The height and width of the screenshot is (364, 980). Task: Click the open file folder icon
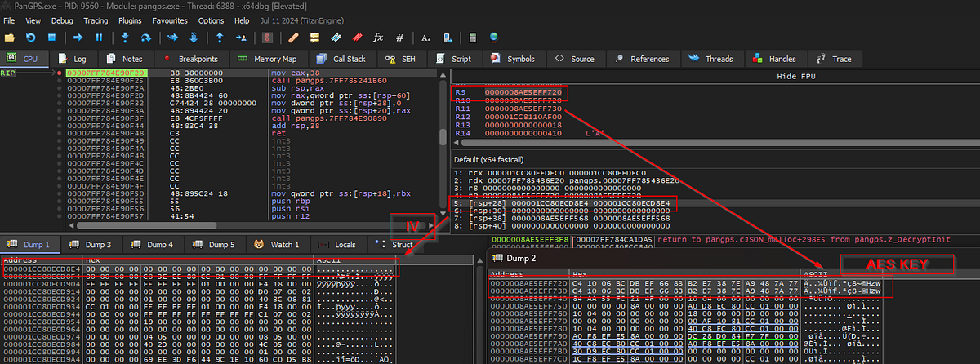tap(9, 38)
